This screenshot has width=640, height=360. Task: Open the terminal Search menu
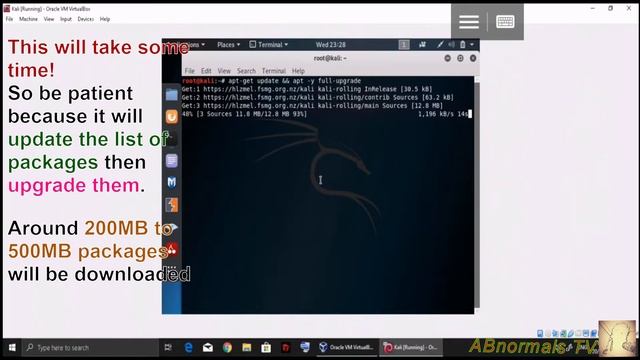[246, 71]
